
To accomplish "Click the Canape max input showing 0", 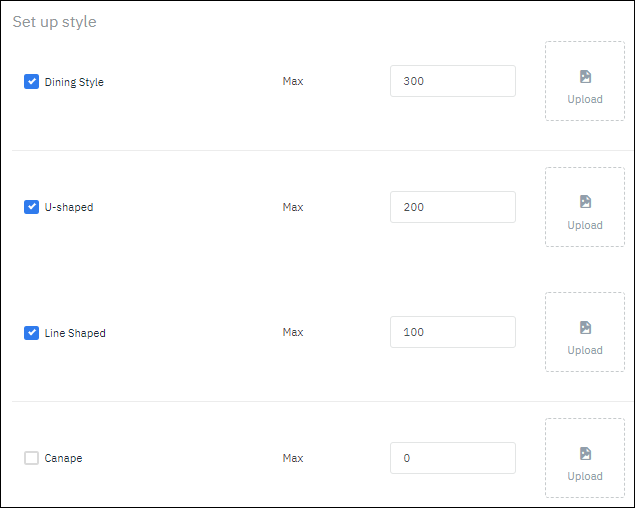I will 452,458.
